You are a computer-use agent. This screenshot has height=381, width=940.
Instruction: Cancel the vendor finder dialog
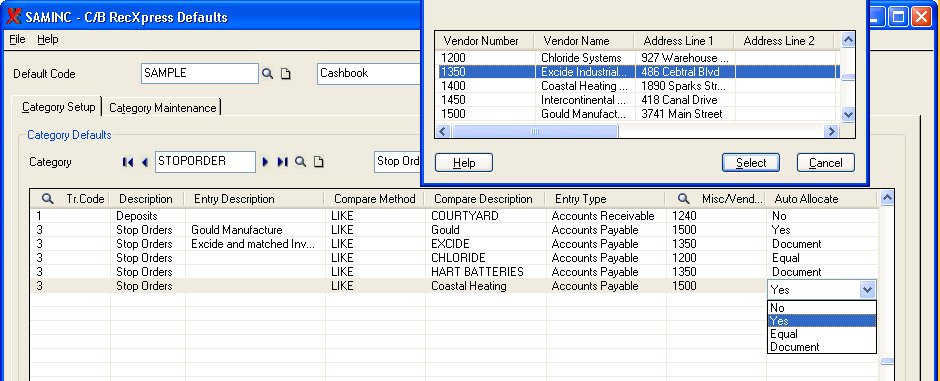(825, 163)
